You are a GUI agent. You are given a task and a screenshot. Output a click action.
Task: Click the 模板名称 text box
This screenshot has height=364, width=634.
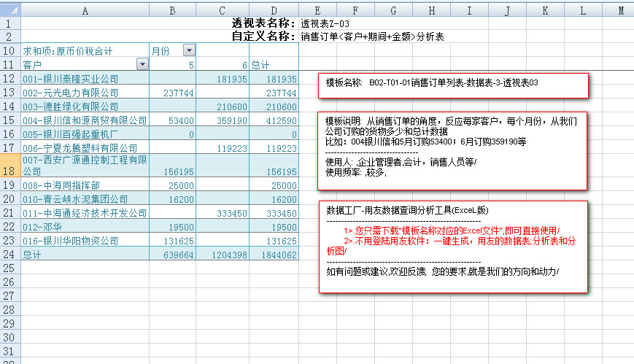tap(453, 85)
